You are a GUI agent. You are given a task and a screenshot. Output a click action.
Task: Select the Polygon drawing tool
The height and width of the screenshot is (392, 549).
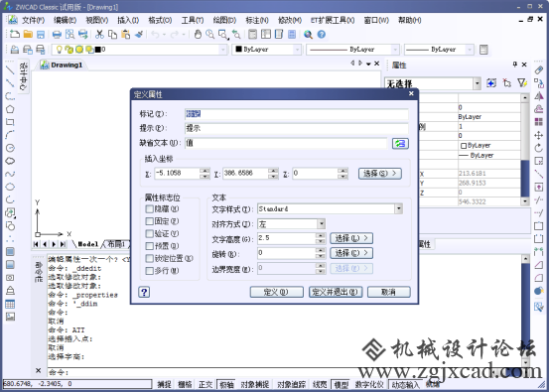(x=10, y=109)
